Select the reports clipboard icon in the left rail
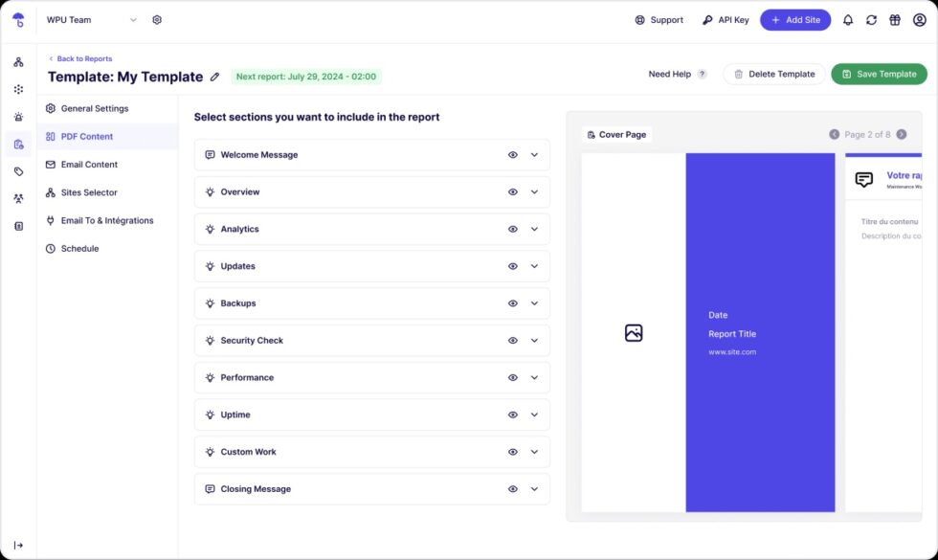This screenshot has width=938, height=560. (x=17, y=144)
